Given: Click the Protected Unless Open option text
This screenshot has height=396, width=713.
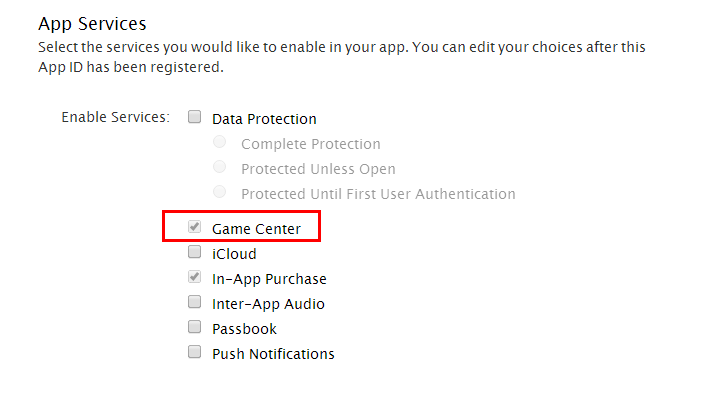Looking at the screenshot, I should pyautogui.click(x=318, y=169).
